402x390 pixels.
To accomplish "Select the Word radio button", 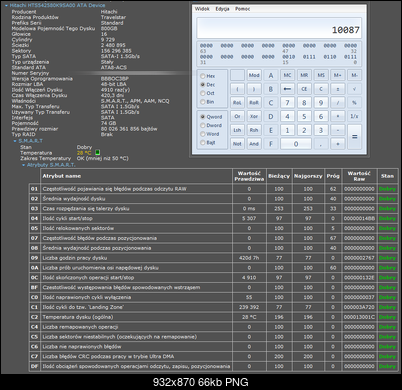I will (210, 134).
